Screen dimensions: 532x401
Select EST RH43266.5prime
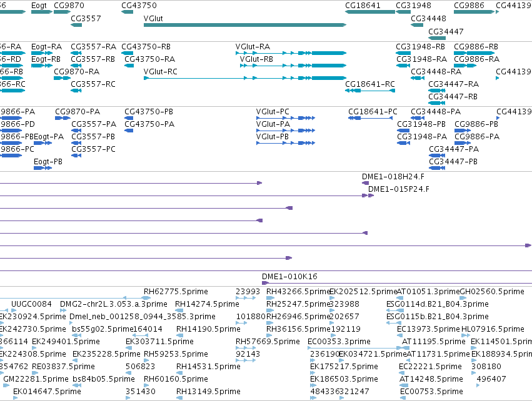tap(269, 298)
